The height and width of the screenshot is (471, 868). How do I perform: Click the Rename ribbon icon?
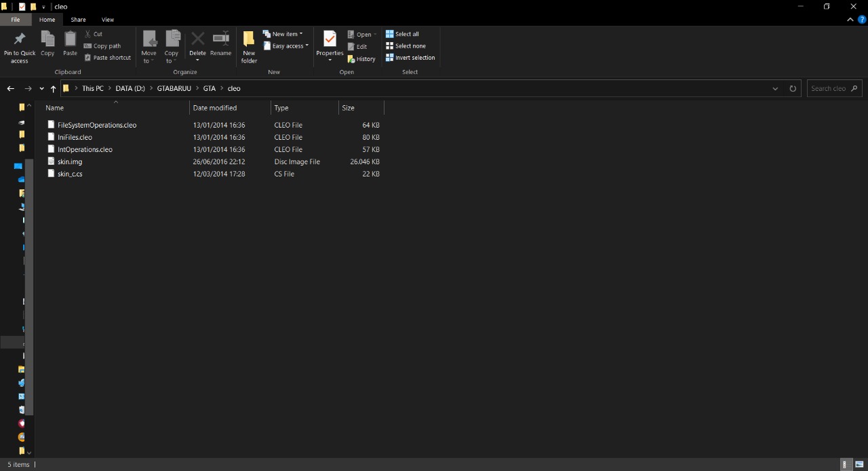[220, 43]
